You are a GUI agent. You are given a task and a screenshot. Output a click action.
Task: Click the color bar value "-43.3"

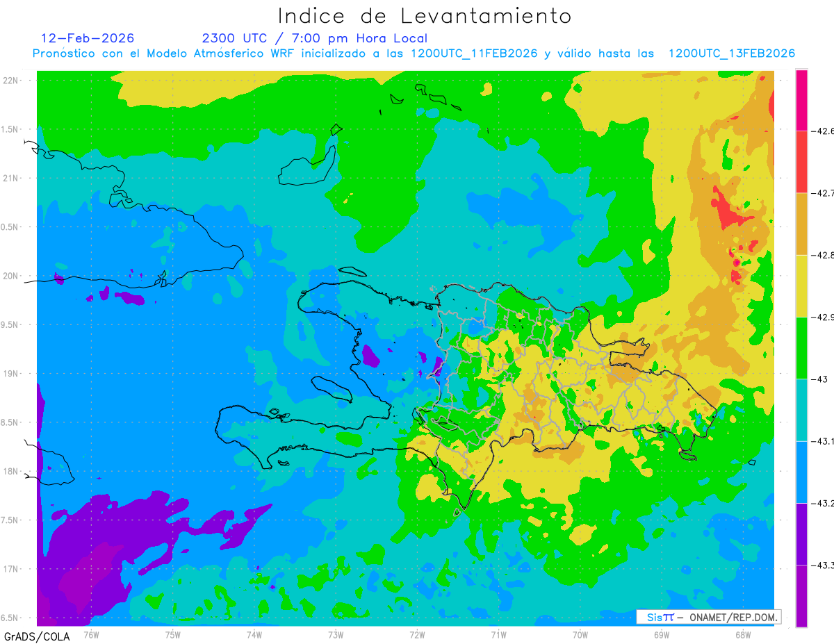pyautogui.click(x=823, y=565)
